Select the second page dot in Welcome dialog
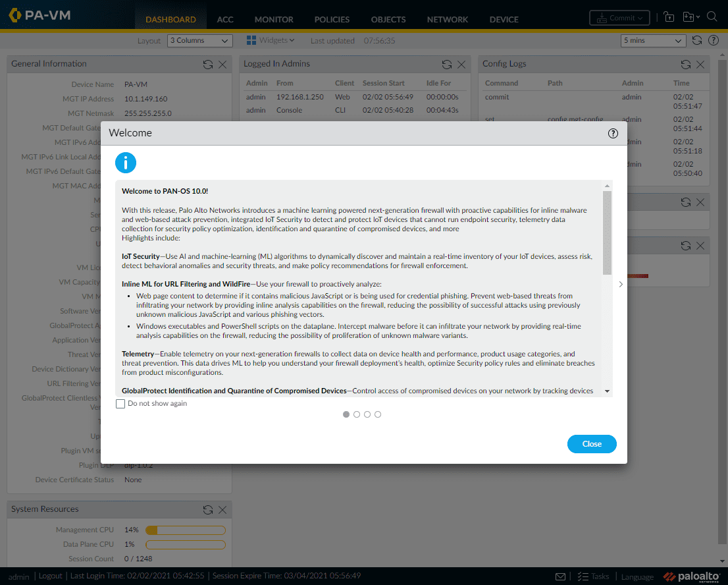The height and width of the screenshot is (585, 728). point(357,414)
